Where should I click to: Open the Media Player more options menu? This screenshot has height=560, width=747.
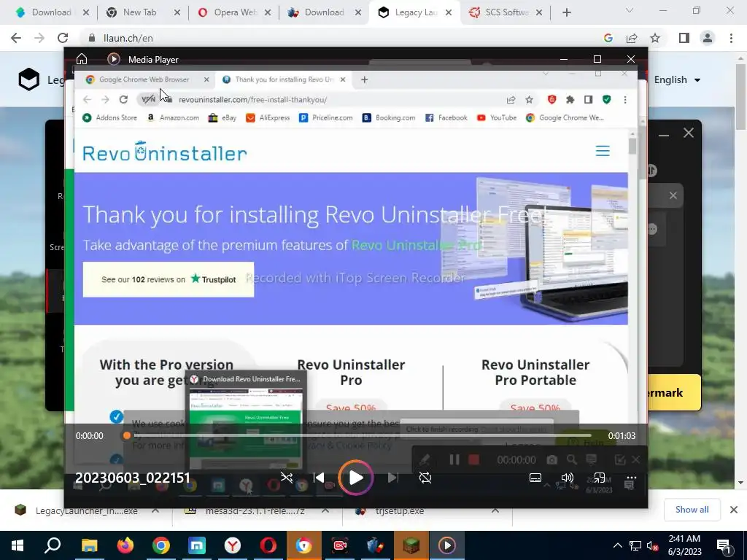[631, 478]
